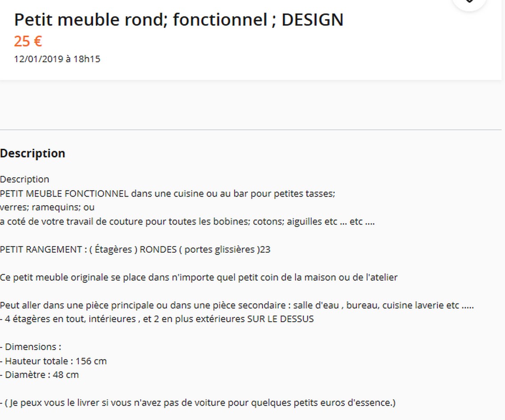Click the bold Description heading
505x420 pixels.
pos(33,153)
